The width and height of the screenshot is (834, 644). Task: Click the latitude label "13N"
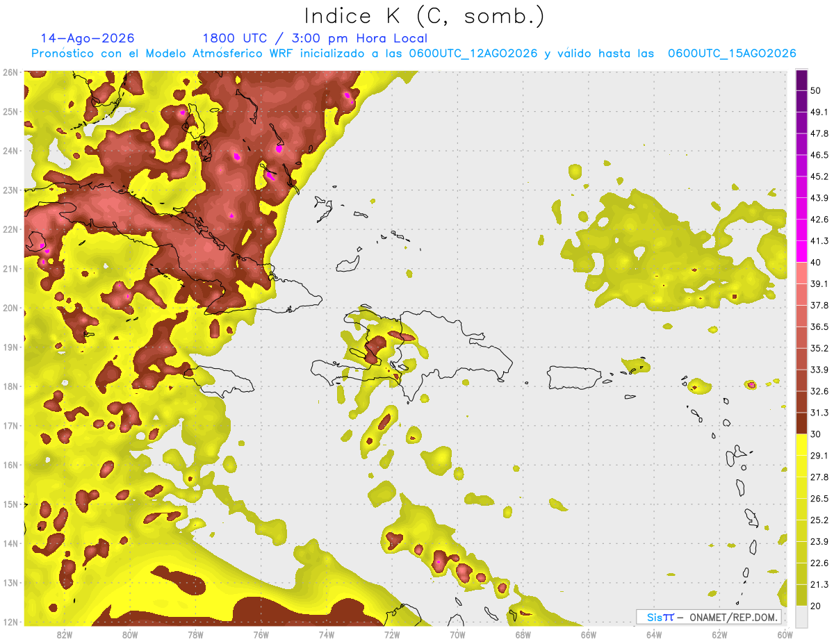[x=10, y=582]
